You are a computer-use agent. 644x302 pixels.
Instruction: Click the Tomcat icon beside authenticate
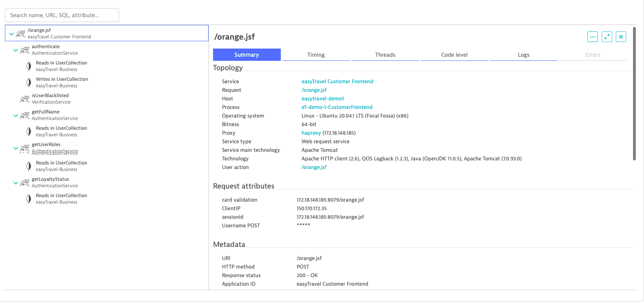(x=24, y=50)
